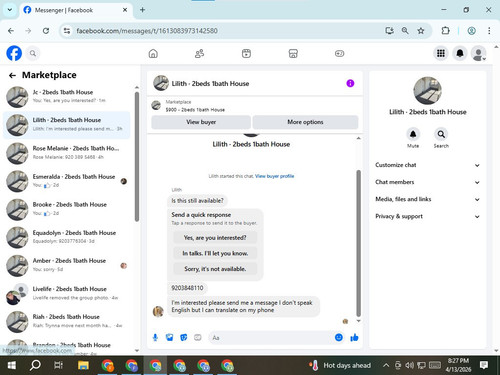
Task: Expand Customize chat section
Action: coord(428,165)
